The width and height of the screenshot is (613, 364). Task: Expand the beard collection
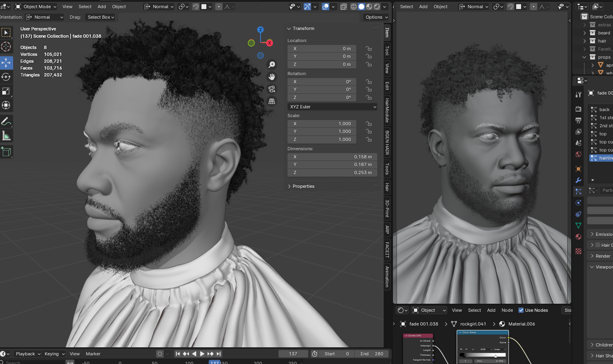585,33
